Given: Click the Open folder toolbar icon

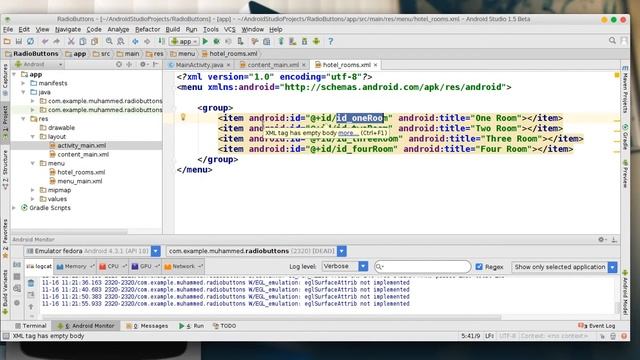Looking at the screenshot, I should [x=7, y=41].
